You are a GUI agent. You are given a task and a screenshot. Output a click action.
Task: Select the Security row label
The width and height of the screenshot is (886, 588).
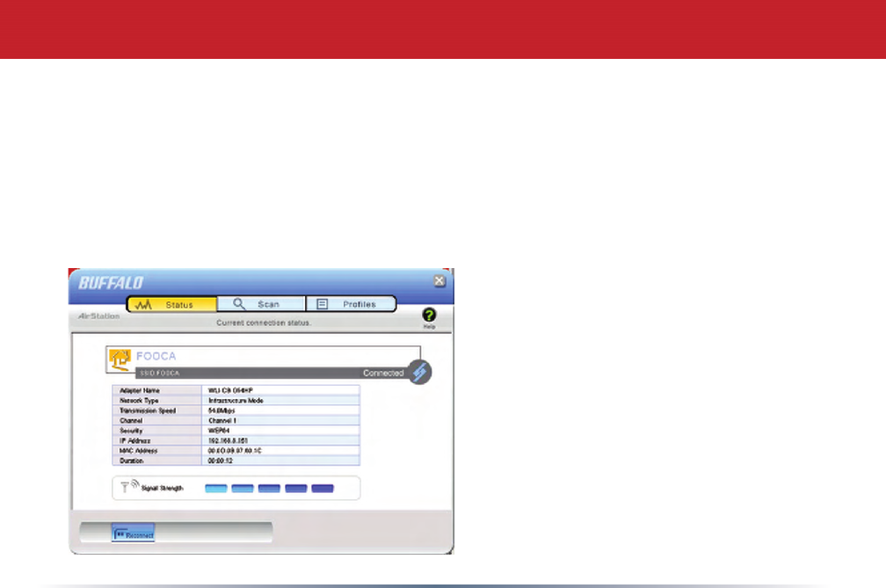pos(131,431)
